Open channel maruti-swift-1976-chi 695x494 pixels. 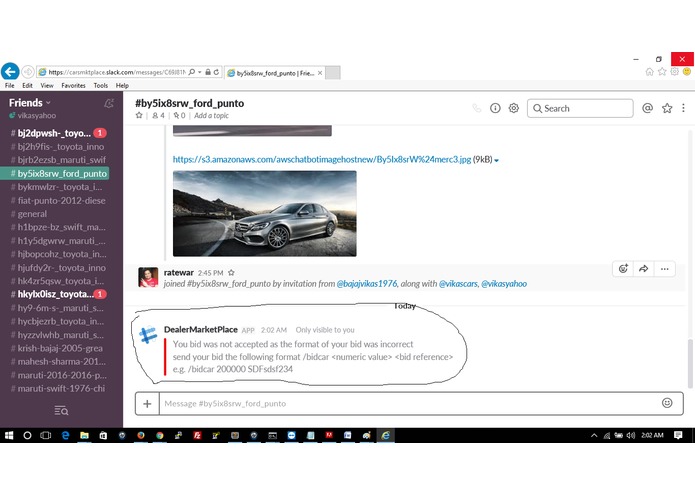click(55, 389)
